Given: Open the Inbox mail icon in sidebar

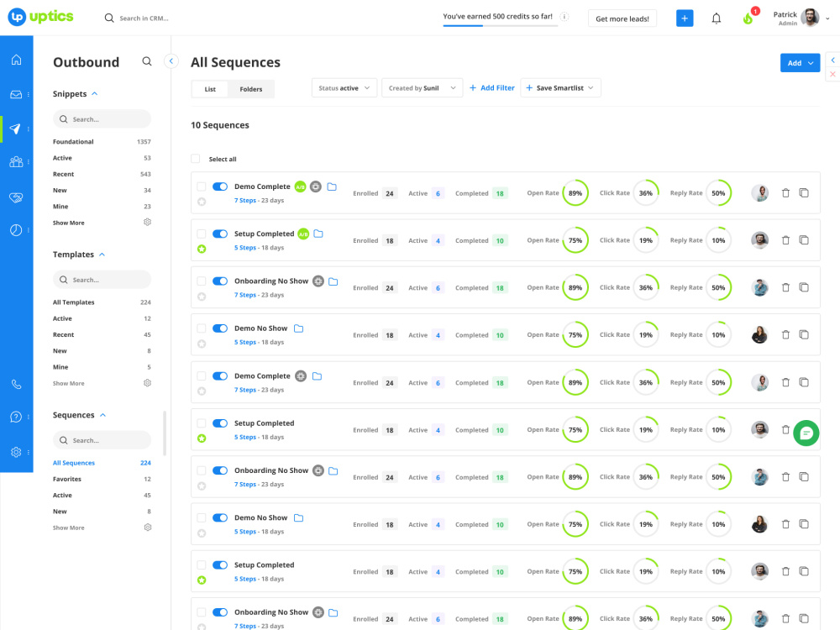Looking at the screenshot, I should pos(16,94).
